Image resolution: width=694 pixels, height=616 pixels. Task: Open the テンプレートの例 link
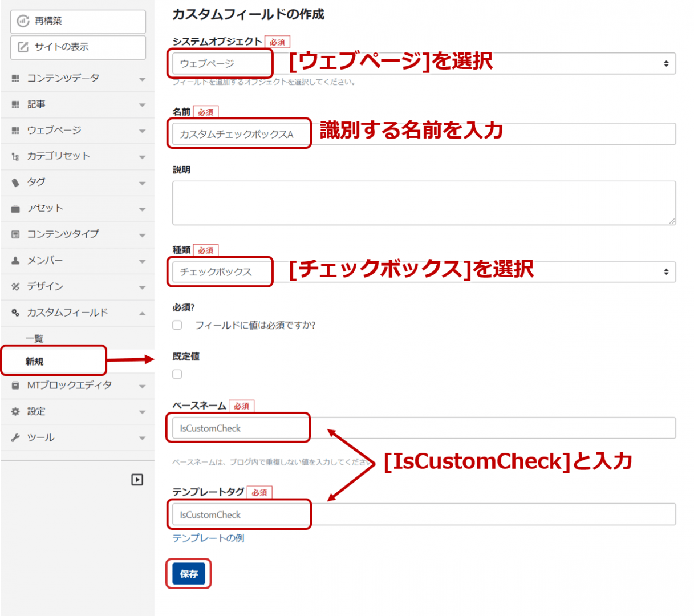pyautogui.click(x=208, y=538)
